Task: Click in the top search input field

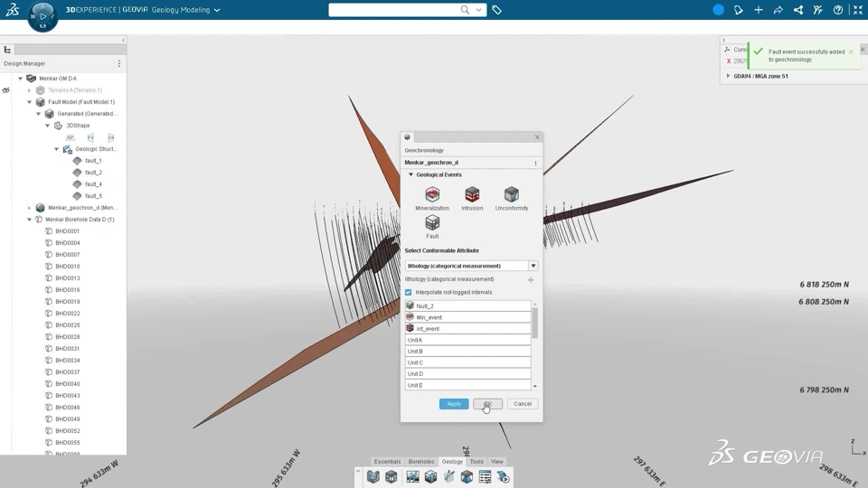Action: point(394,10)
